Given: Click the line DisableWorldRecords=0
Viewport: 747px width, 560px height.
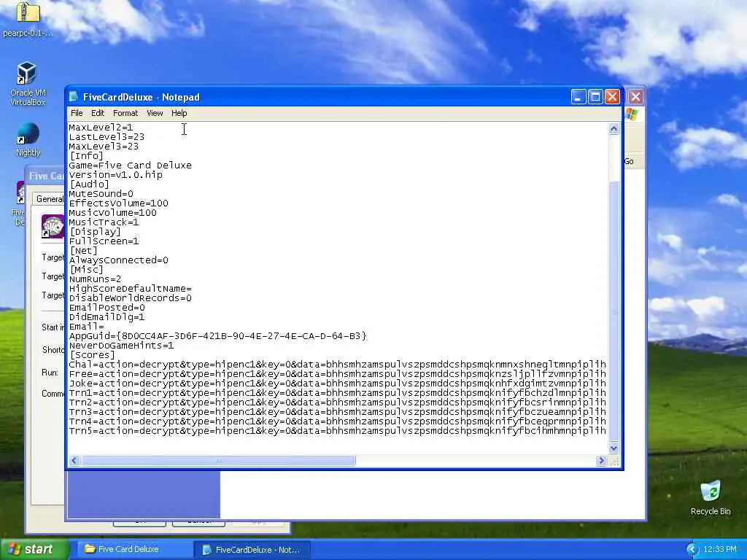Looking at the screenshot, I should (x=131, y=298).
